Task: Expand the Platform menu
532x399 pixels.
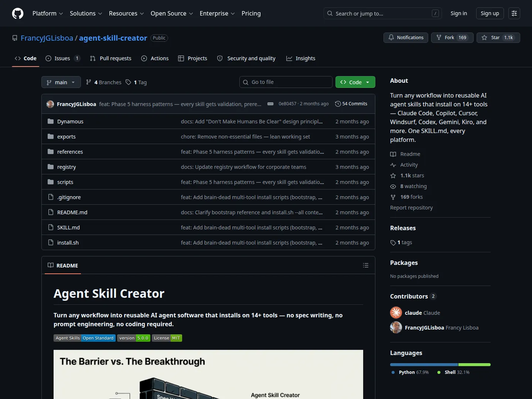Action: point(48,13)
